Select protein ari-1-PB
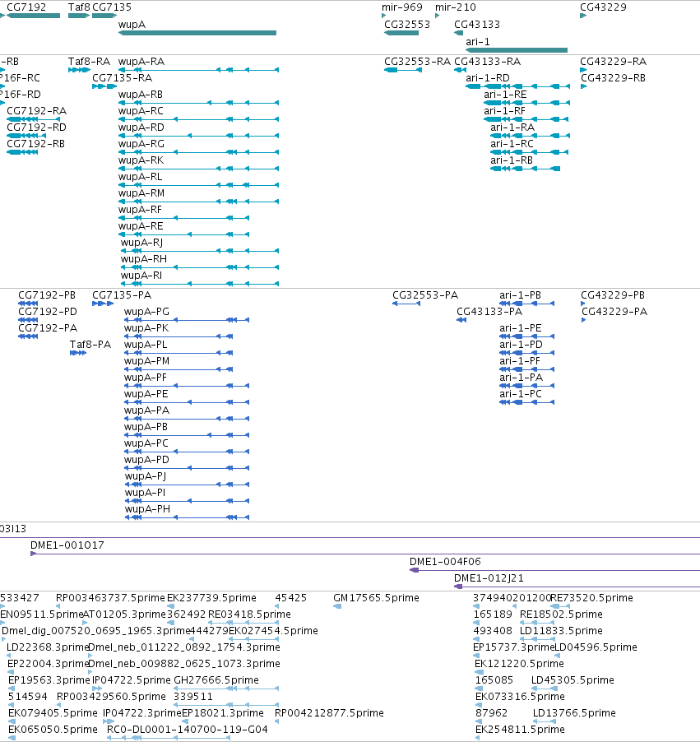The image size is (700, 742). point(526,304)
